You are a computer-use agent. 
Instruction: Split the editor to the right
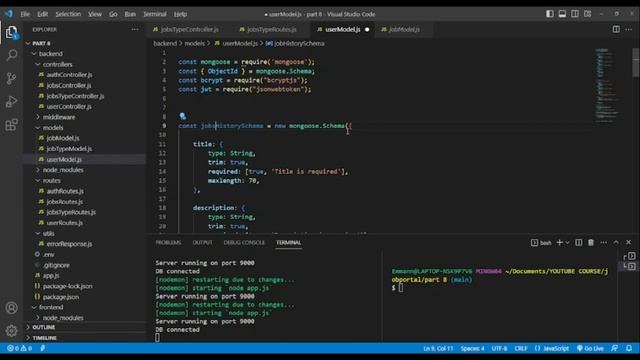pos(616,29)
